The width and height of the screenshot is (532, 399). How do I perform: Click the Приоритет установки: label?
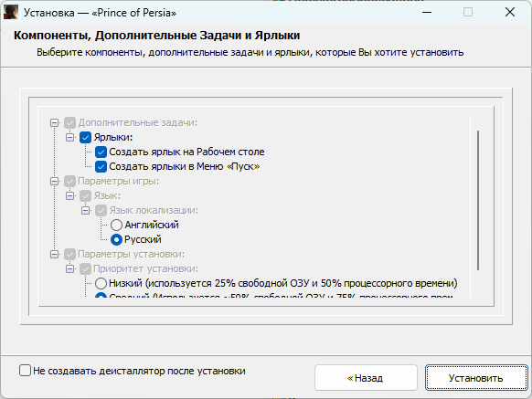tap(146, 268)
